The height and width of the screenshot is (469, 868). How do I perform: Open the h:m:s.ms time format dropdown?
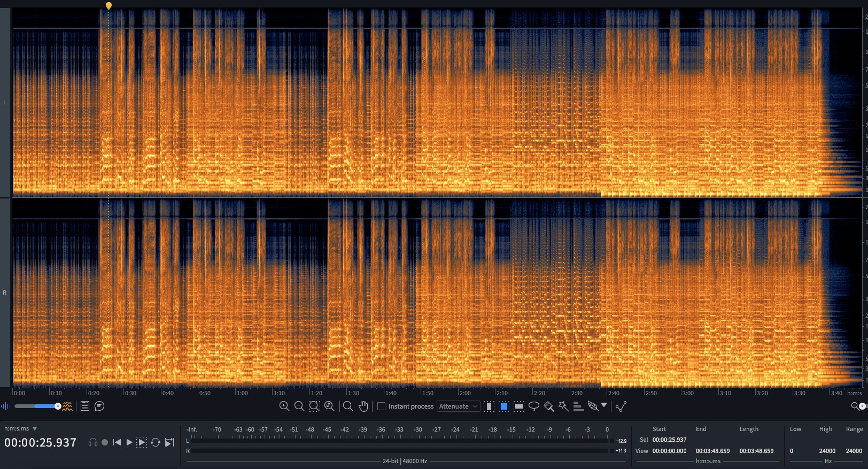click(21, 428)
